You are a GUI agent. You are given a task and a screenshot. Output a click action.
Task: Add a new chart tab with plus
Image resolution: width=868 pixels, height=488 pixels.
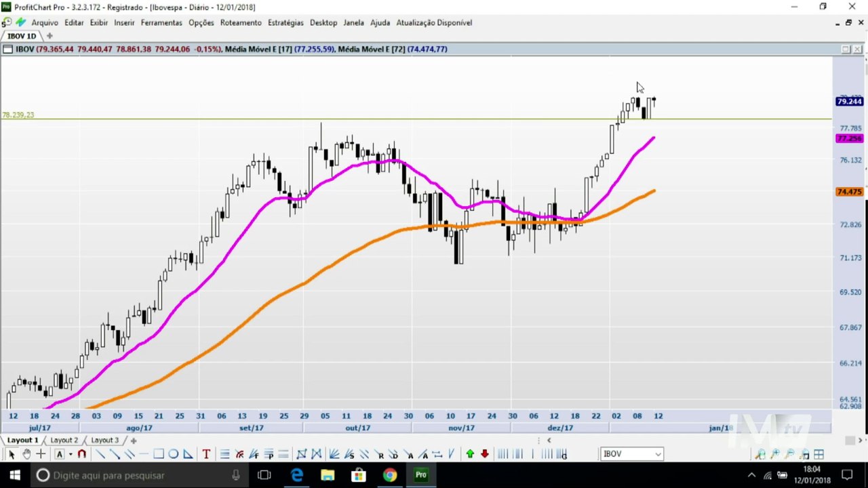(x=49, y=36)
